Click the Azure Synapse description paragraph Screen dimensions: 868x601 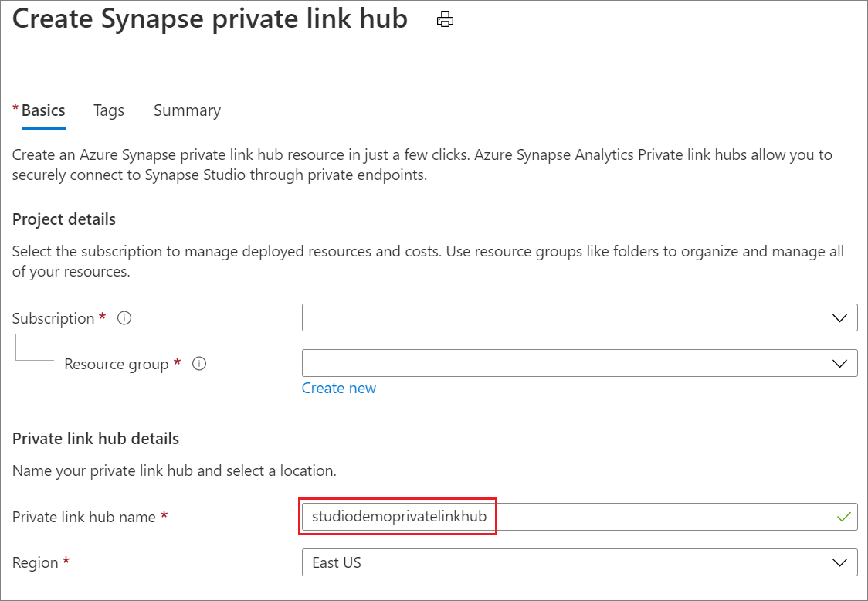pyautogui.click(x=422, y=165)
